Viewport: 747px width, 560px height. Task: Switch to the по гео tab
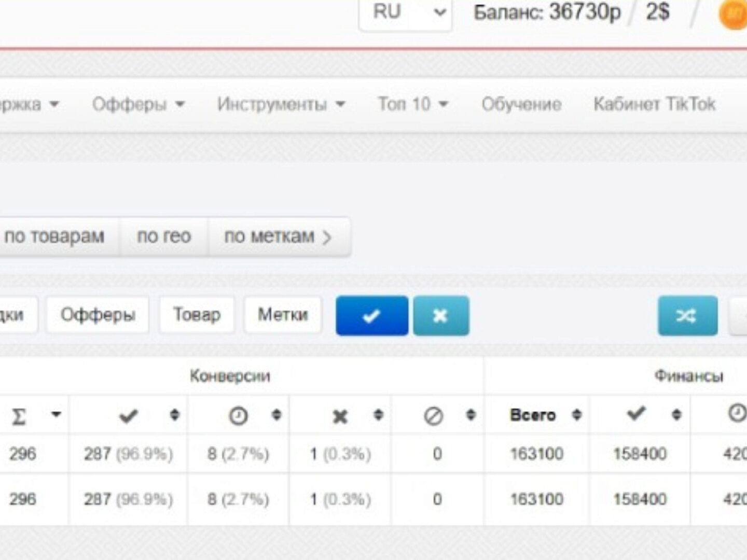pyautogui.click(x=164, y=236)
